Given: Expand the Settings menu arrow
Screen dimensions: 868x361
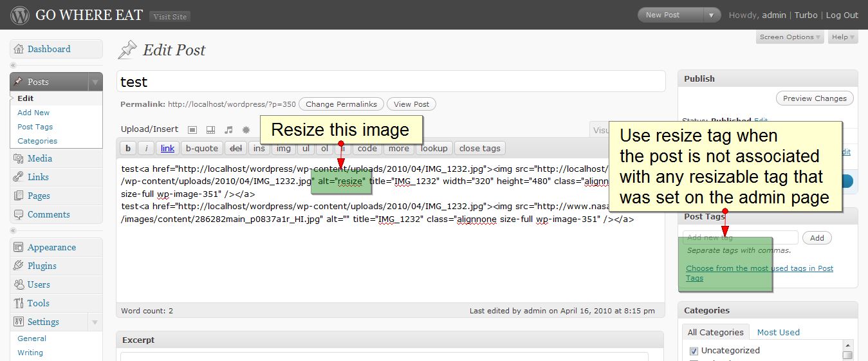Looking at the screenshot, I should click(x=95, y=322).
